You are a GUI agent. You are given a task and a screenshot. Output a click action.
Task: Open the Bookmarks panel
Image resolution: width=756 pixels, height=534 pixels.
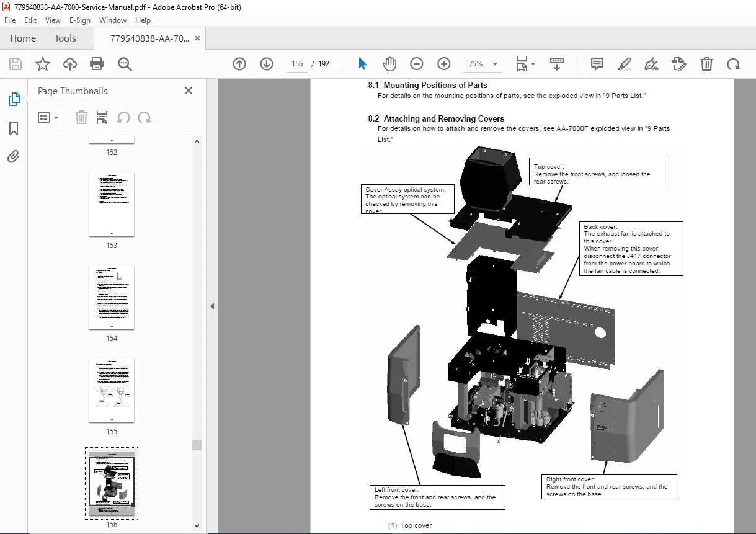(x=14, y=128)
